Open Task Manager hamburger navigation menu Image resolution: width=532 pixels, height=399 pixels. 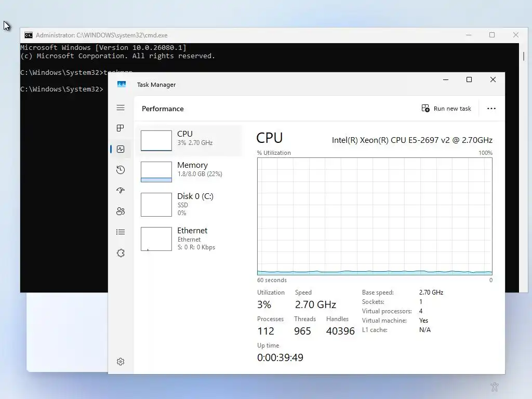tap(121, 108)
